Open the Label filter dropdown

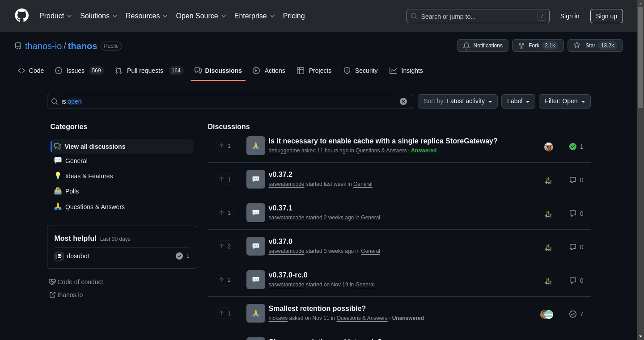(x=518, y=101)
